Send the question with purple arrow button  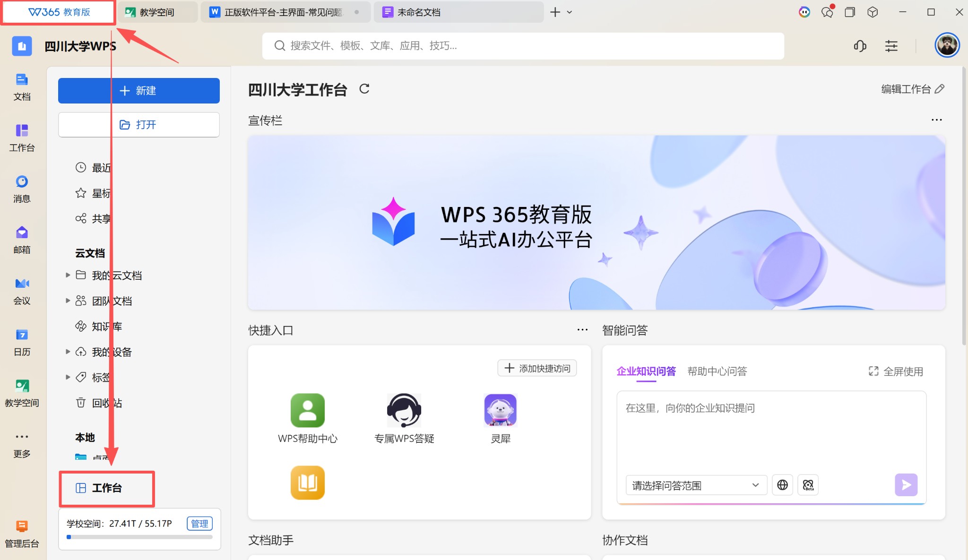pyautogui.click(x=906, y=485)
